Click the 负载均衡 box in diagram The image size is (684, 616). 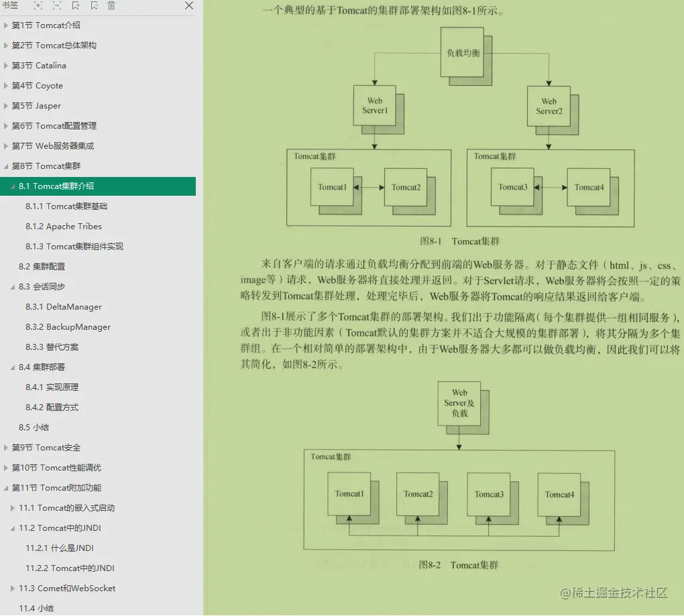(463, 52)
